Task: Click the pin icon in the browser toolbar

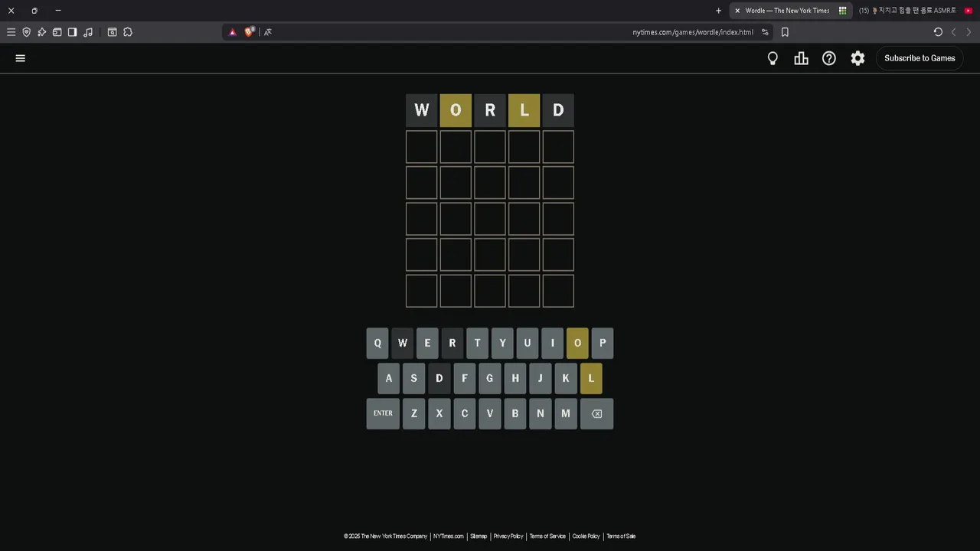Action: click(x=42, y=32)
